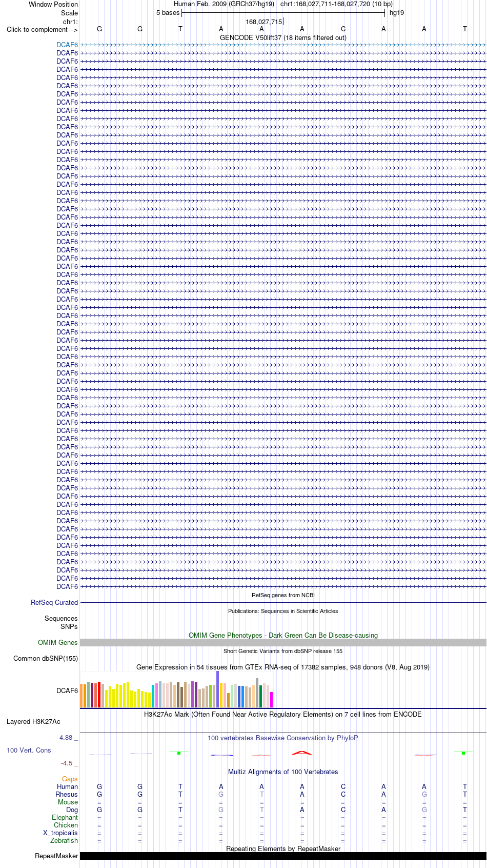This screenshot has height=868, width=487.
Task: Click the Human alignment row label
Action: 67,786
